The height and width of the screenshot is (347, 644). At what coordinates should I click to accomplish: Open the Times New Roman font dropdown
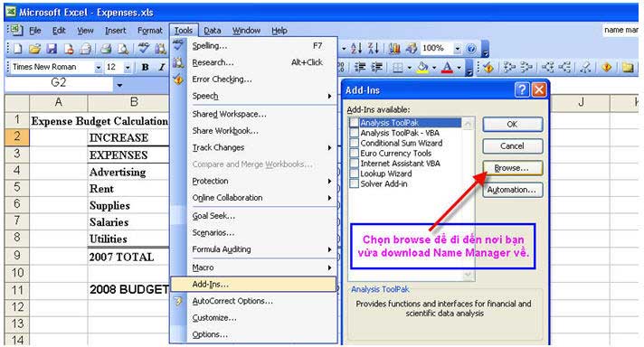99,67
